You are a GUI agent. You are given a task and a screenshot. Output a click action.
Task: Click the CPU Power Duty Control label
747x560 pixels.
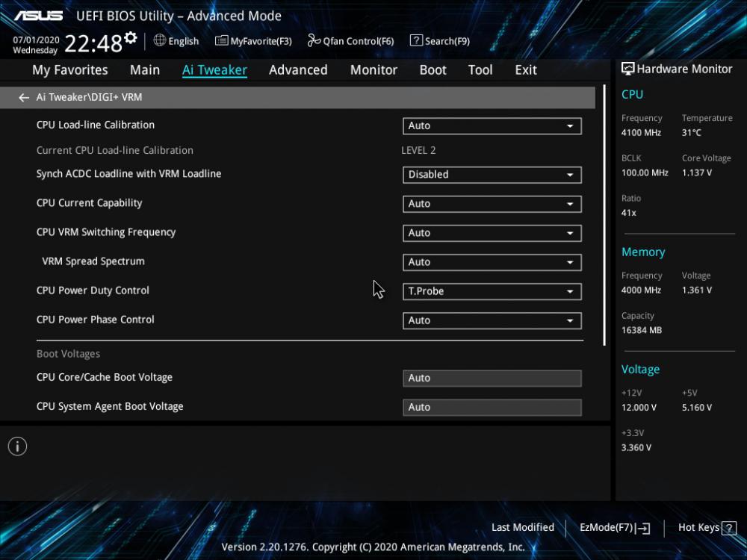93,290
